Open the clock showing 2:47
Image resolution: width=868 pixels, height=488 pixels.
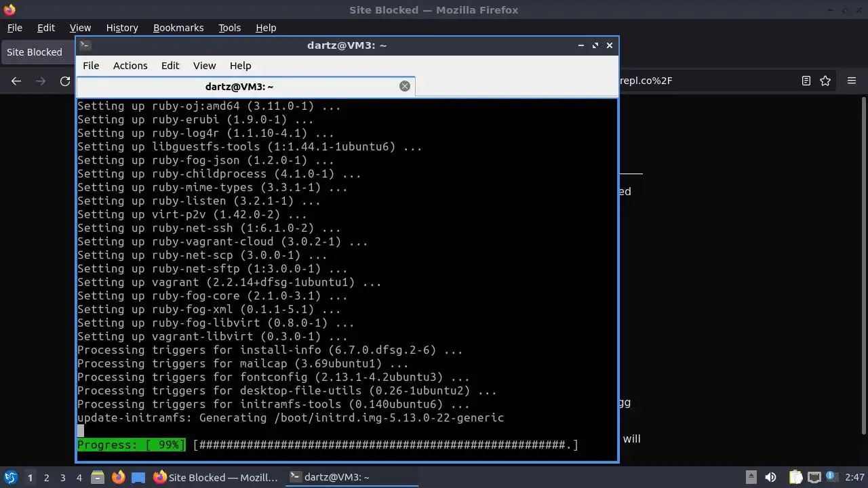854,477
